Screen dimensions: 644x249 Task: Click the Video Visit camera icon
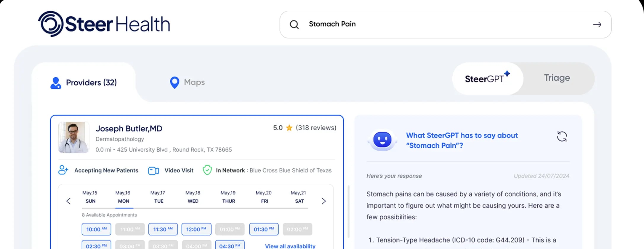(153, 171)
